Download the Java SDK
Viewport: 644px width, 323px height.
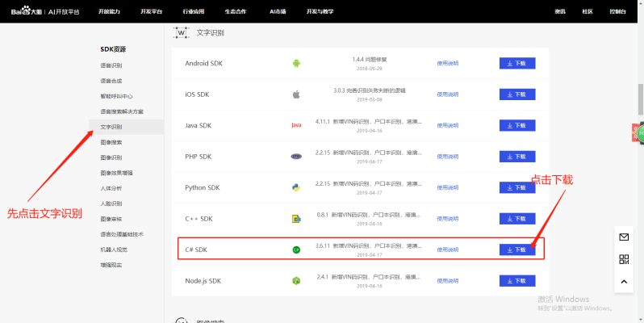pyautogui.click(x=517, y=125)
